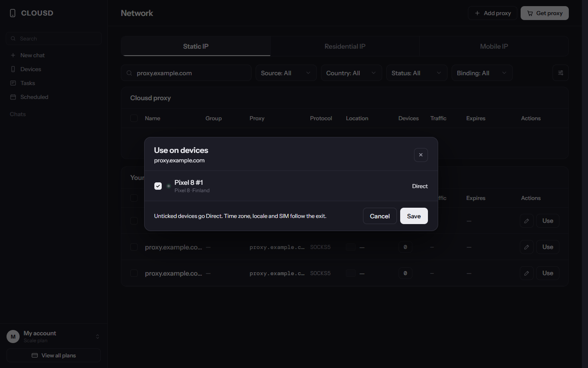Close the Use on devices dialog
The height and width of the screenshot is (368, 588).
[421, 155]
